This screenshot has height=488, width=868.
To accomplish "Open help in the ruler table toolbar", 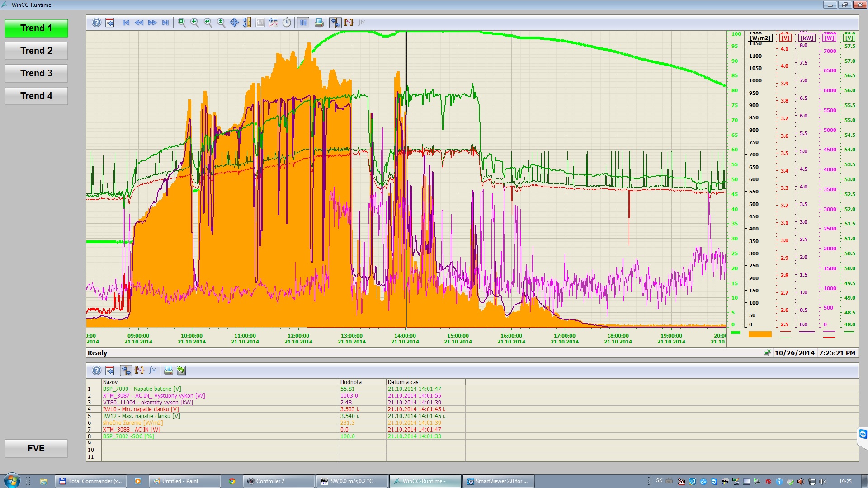I will (x=96, y=371).
